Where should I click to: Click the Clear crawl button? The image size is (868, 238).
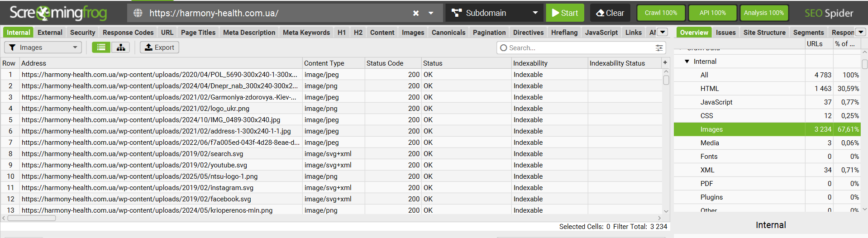click(x=610, y=13)
